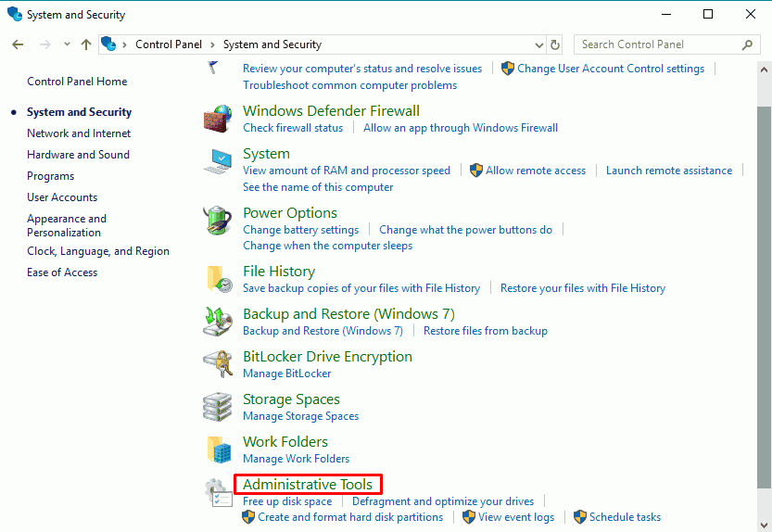Go up one level with up arrow
Viewport: 772px width, 532px height.
(x=86, y=44)
